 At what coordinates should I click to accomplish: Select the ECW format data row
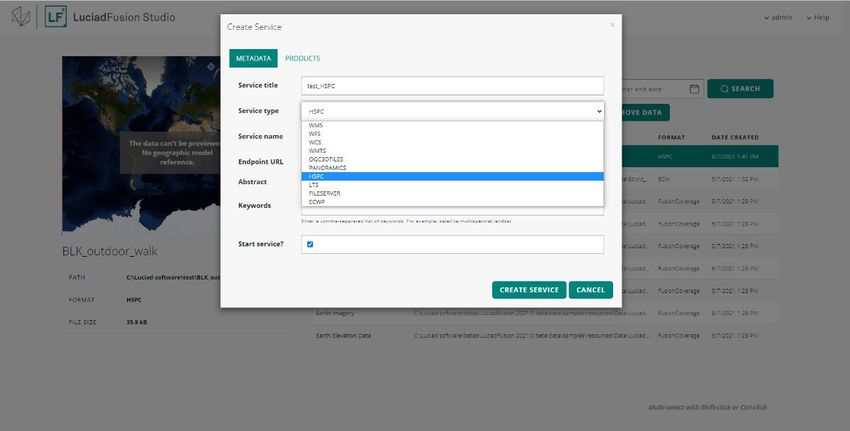pos(700,178)
